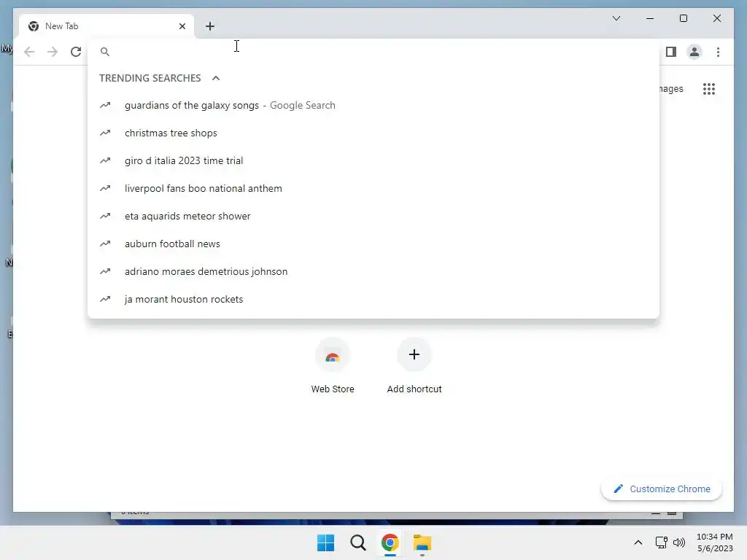
Task: Open the Images link
Action: point(671,88)
